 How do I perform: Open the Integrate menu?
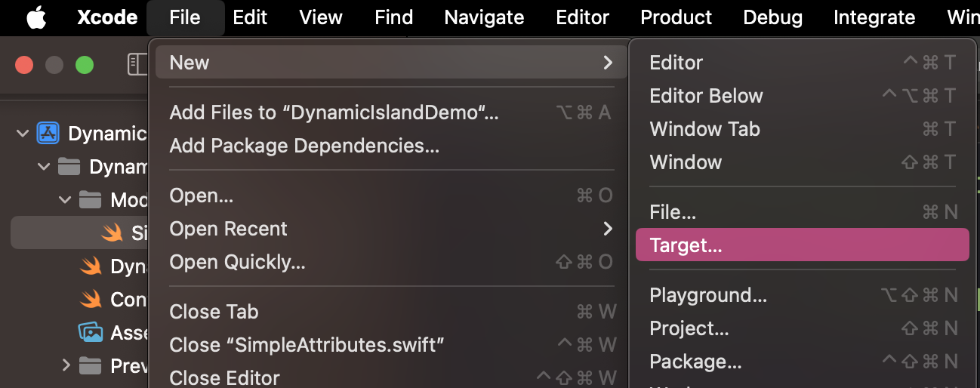point(874,17)
